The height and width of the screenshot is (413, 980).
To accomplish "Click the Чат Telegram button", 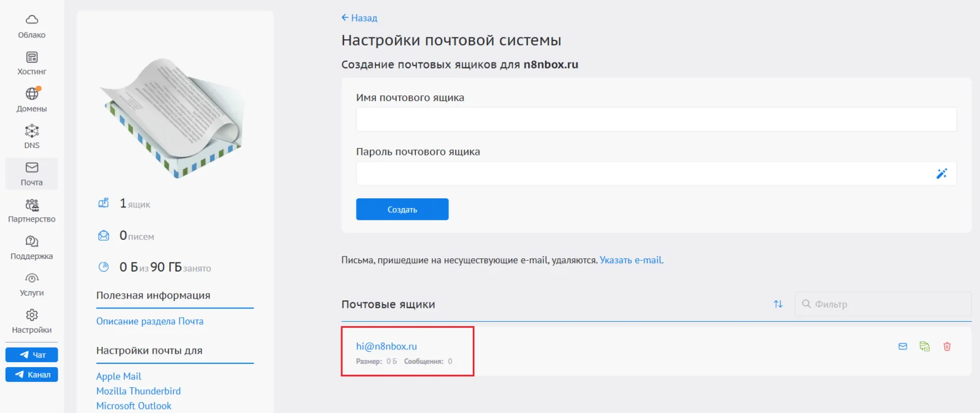I will tap(32, 355).
